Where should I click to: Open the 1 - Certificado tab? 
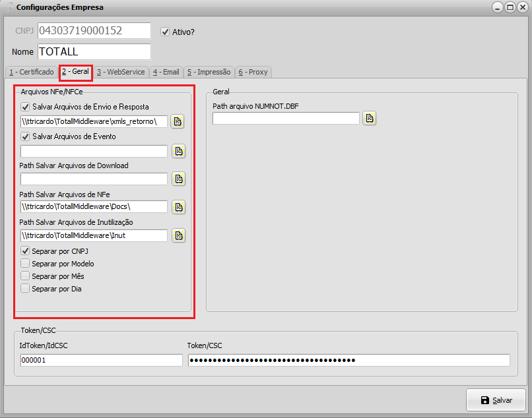pos(32,72)
